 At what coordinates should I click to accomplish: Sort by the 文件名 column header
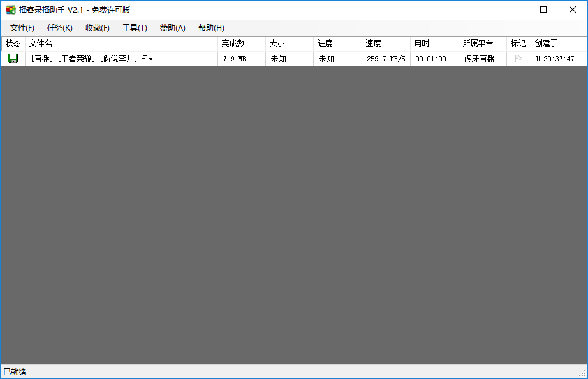(x=121, y=44)
